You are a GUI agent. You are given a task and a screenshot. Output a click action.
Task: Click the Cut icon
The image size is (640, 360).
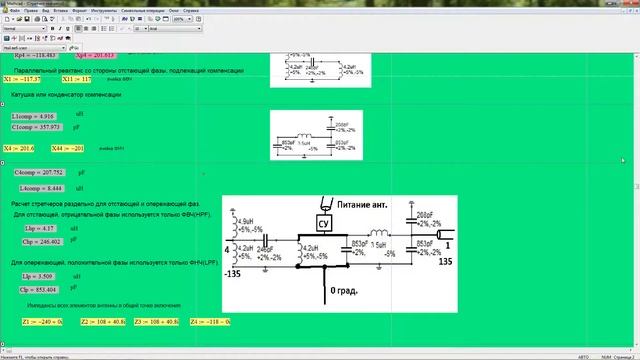click(x=63, y=19)
